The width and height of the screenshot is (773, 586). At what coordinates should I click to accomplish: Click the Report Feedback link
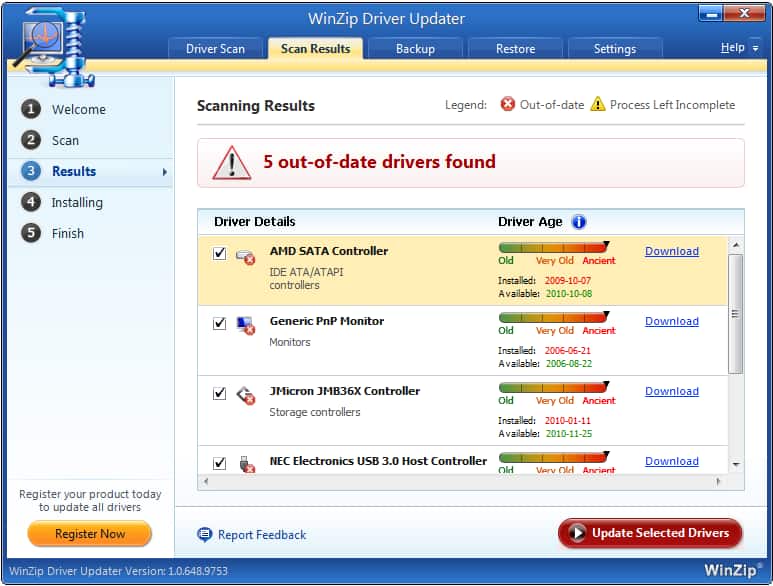click(262, 535)
